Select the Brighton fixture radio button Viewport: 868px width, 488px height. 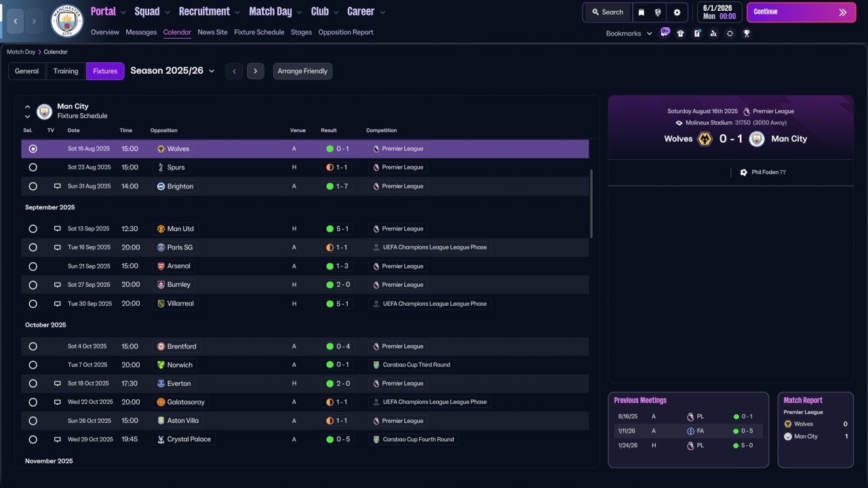(x=33, y=186)
